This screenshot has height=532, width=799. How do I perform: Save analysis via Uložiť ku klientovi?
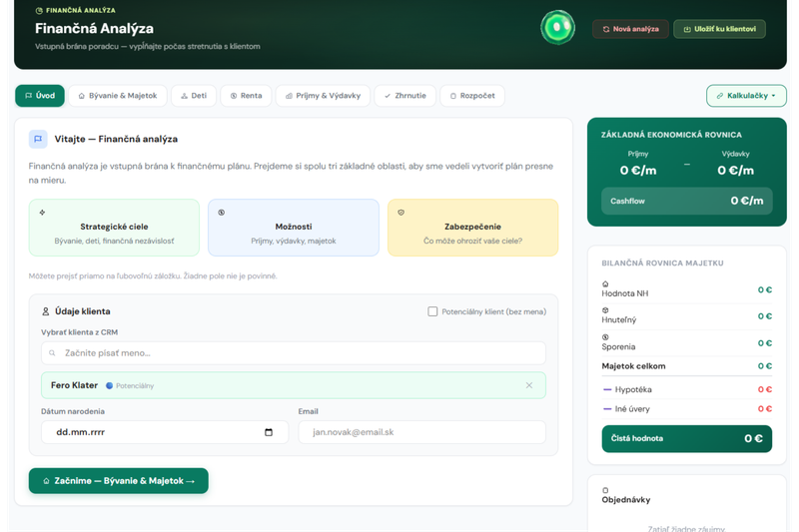coord(719,29)
